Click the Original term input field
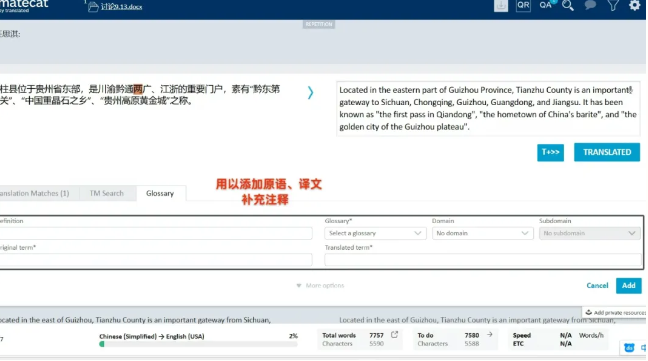Viewport: 648px width, 361px height. click(x=156, y=260)
